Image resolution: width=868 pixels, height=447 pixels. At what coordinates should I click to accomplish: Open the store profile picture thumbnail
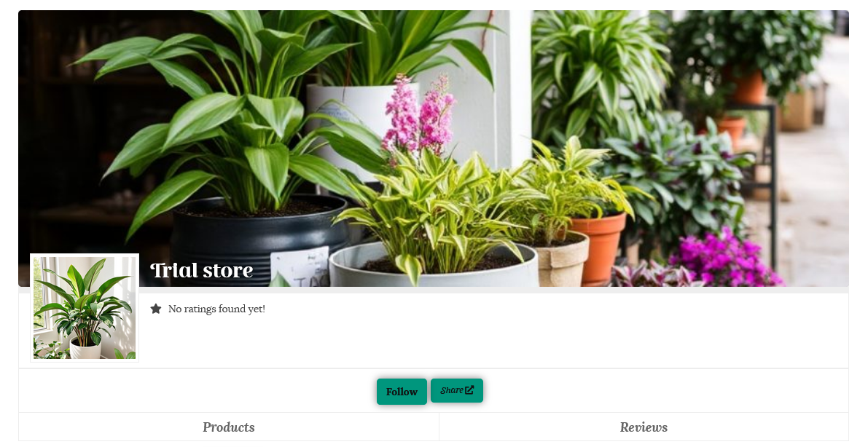84,308
